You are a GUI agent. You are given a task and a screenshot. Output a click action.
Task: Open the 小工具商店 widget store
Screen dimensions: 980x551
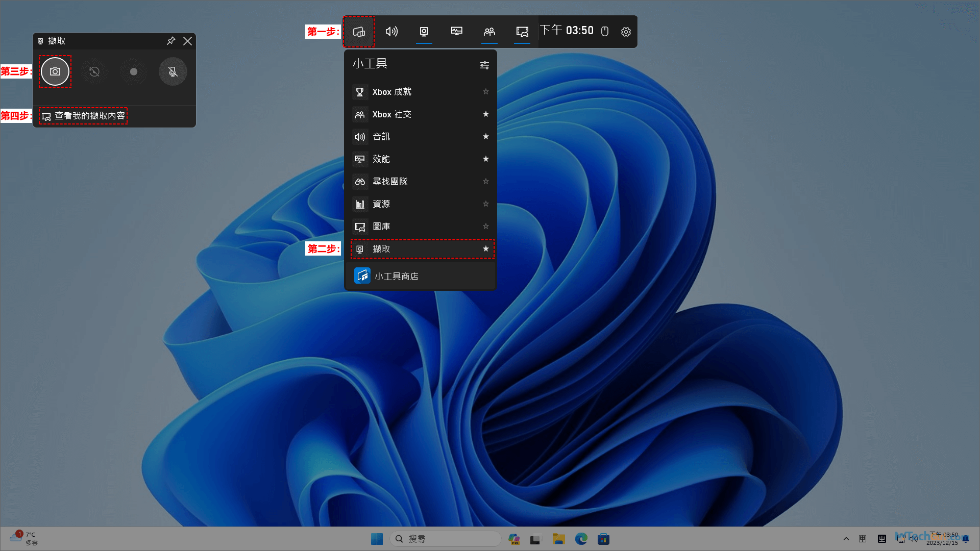coord(396,276)
